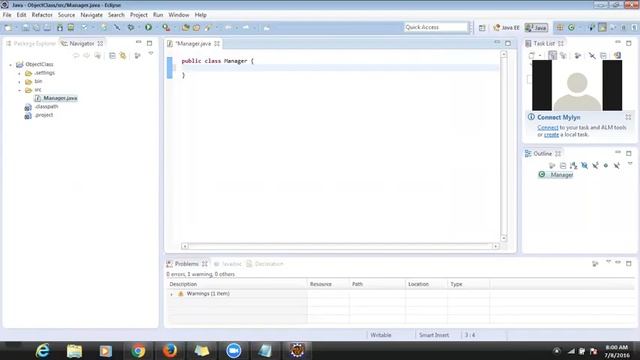Click the green Run button in the toolbar

149,27
